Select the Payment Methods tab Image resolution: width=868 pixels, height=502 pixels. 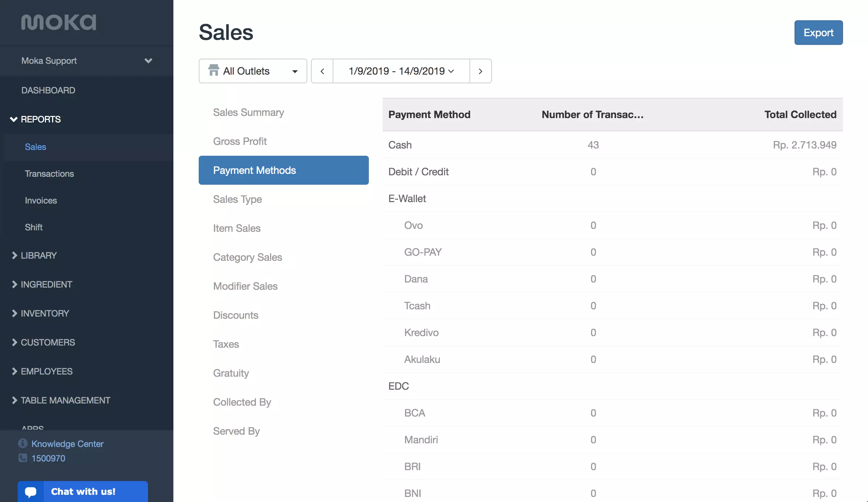click(284, 170)
